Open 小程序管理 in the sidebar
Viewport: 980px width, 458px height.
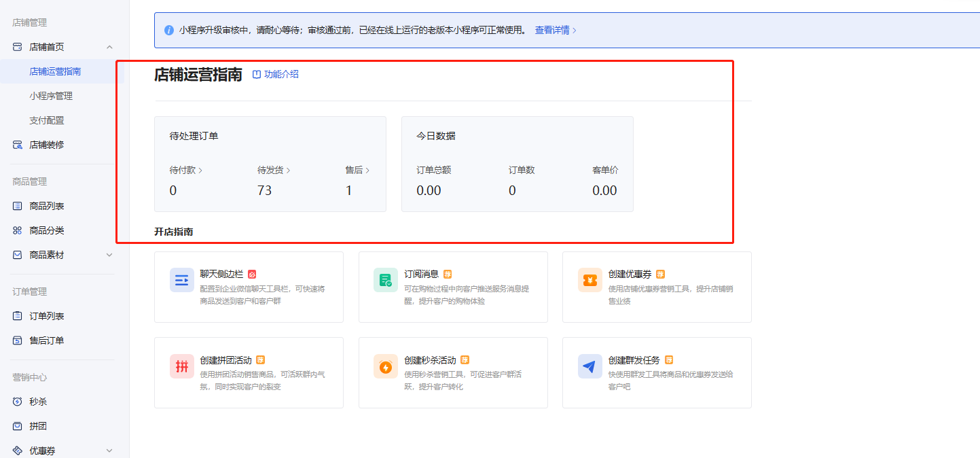pos(51,96)
